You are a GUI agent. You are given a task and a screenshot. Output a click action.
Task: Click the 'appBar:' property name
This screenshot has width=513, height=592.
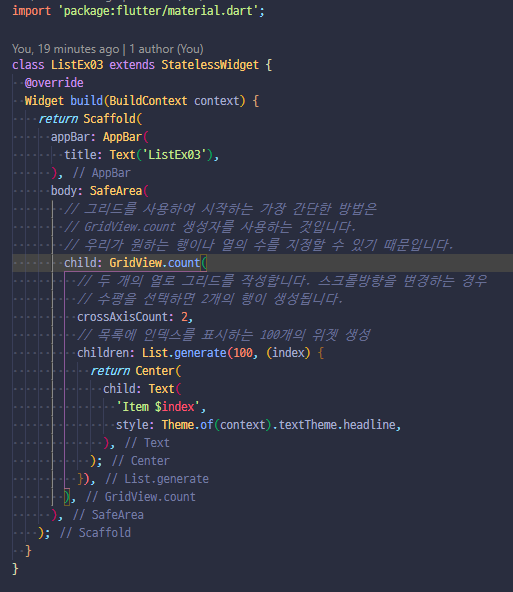pyautogui.click(x=74, y=137)
